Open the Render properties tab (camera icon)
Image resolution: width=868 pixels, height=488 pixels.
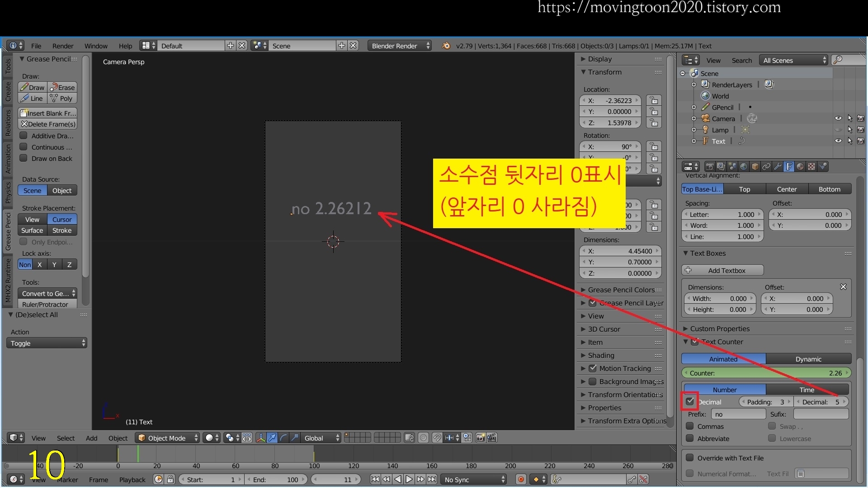click(710, 167)
